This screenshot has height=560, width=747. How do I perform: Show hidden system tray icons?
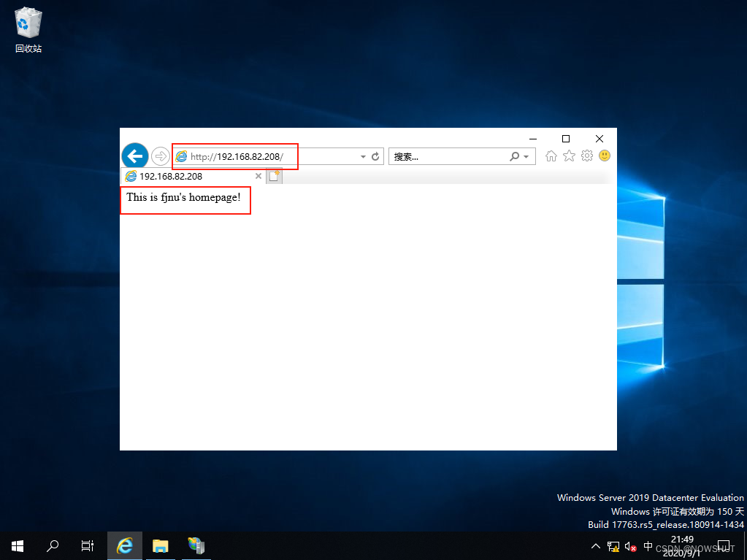coord(596,546)
